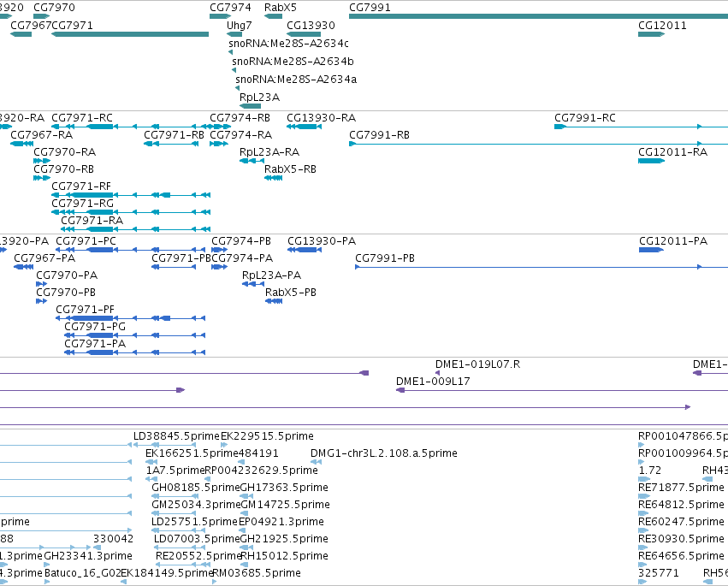Click the wide CG7971 gene bar
The height and width of the screenshot is (586, 728).
coord(130,34)
